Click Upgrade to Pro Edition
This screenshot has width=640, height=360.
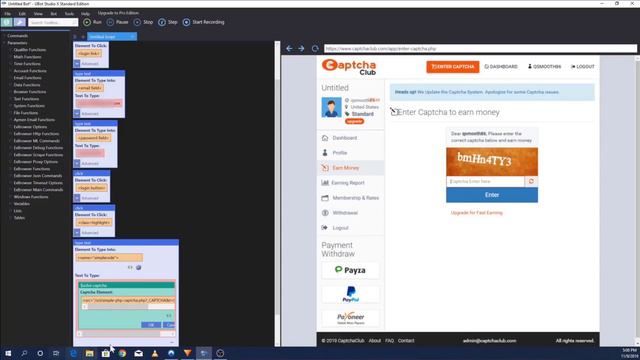[118, 13]
